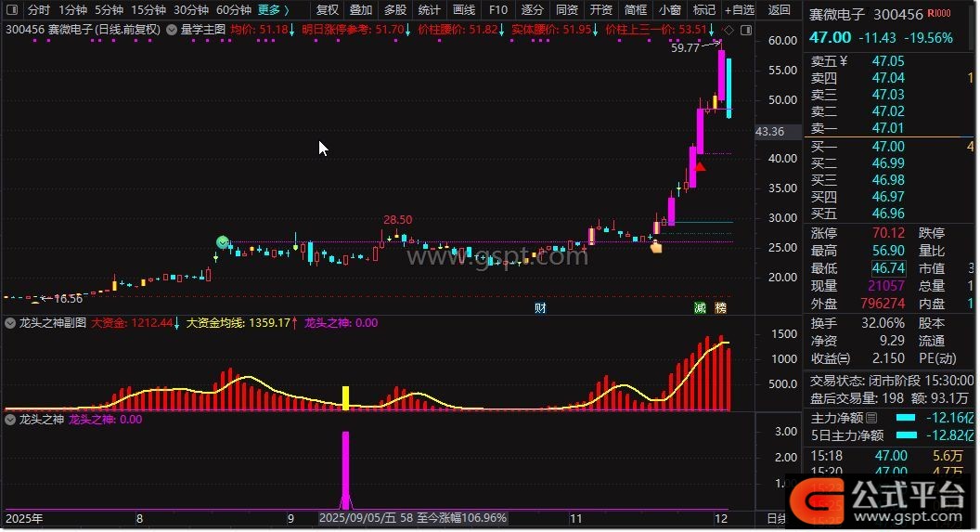Toggle 复权 price adjustment
The width and height of the screenshot is (980, 532).
pos(328,10)
